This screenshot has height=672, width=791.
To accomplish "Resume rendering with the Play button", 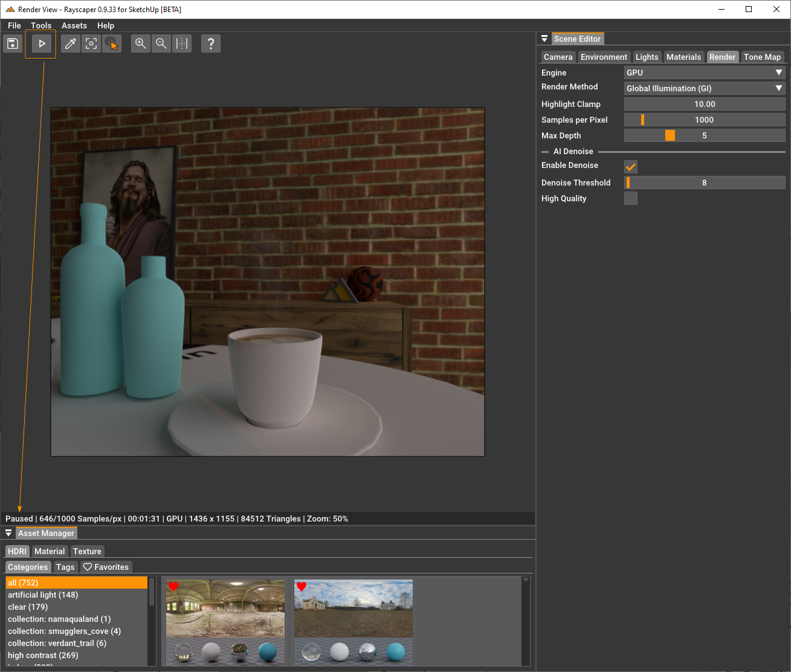I will coord(42,44).
